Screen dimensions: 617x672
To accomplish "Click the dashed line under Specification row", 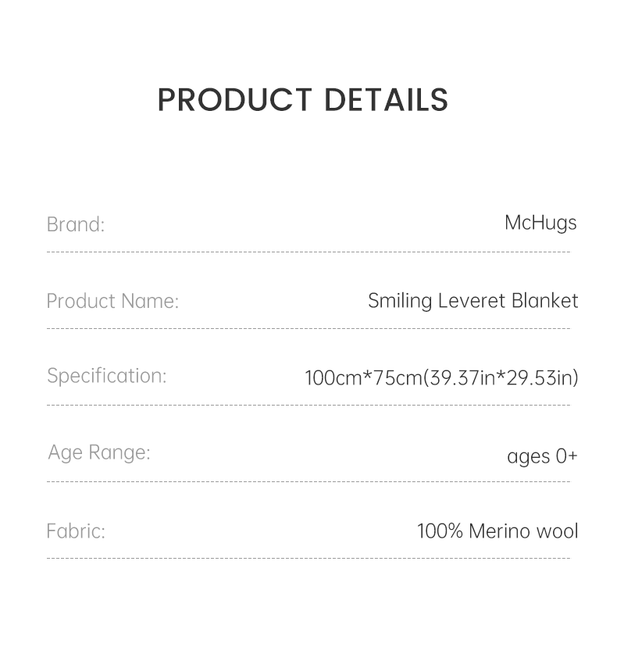I will click(308, 406).
